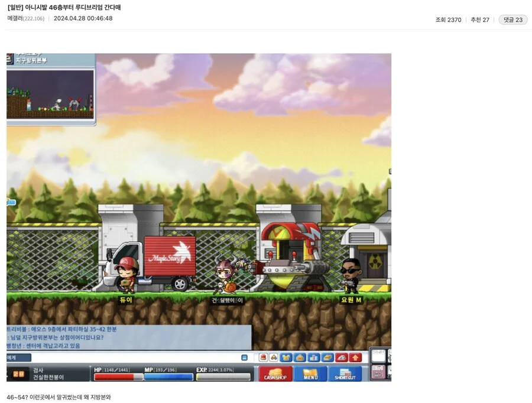The width and height of the screenshot is (532, 403).
Task: Click the map name 지구방위본부 label
Action: click(x=31, y=60)
